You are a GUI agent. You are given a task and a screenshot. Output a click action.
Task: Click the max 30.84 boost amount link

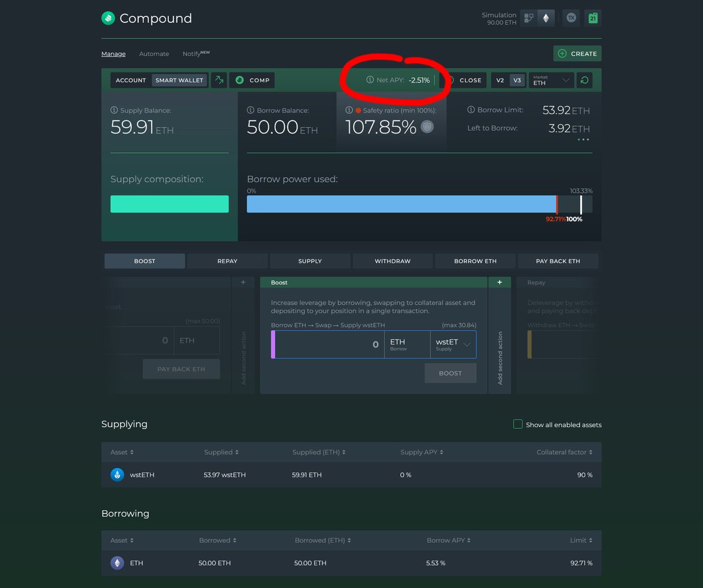(x=459, y=325)
